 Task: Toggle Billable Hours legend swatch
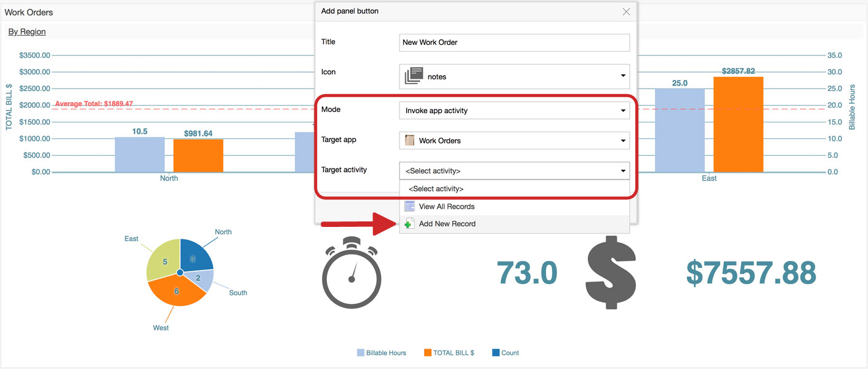[x=361, y=353]
